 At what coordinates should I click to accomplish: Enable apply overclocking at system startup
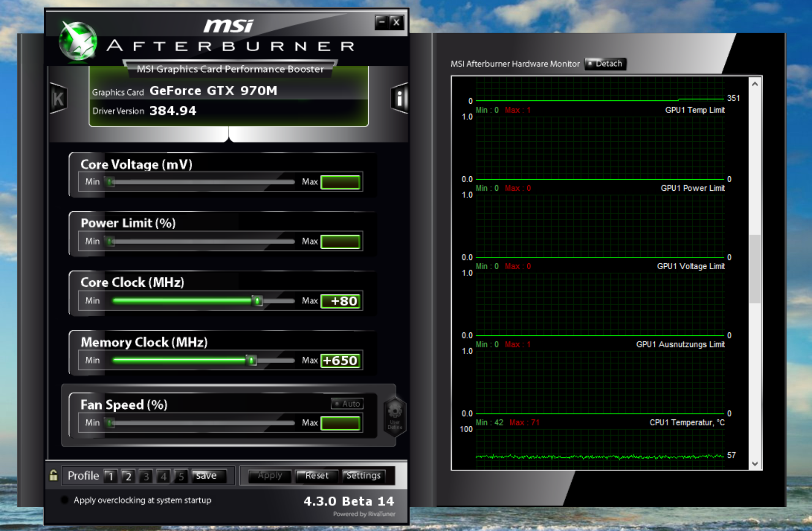(x=65, y=500)
